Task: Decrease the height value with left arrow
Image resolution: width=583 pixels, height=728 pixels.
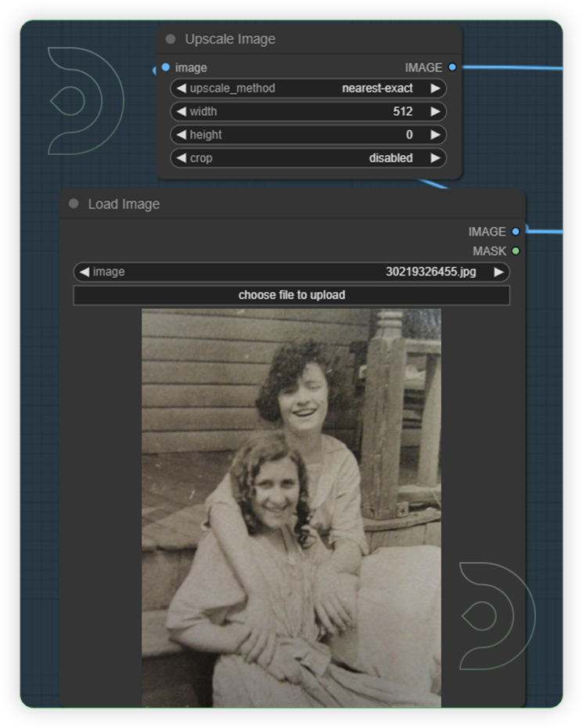Action: click(181, 135)
